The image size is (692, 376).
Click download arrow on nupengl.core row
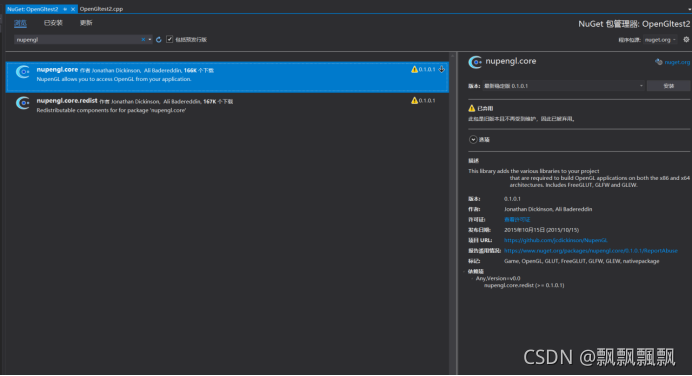click(x=441, y=69)
